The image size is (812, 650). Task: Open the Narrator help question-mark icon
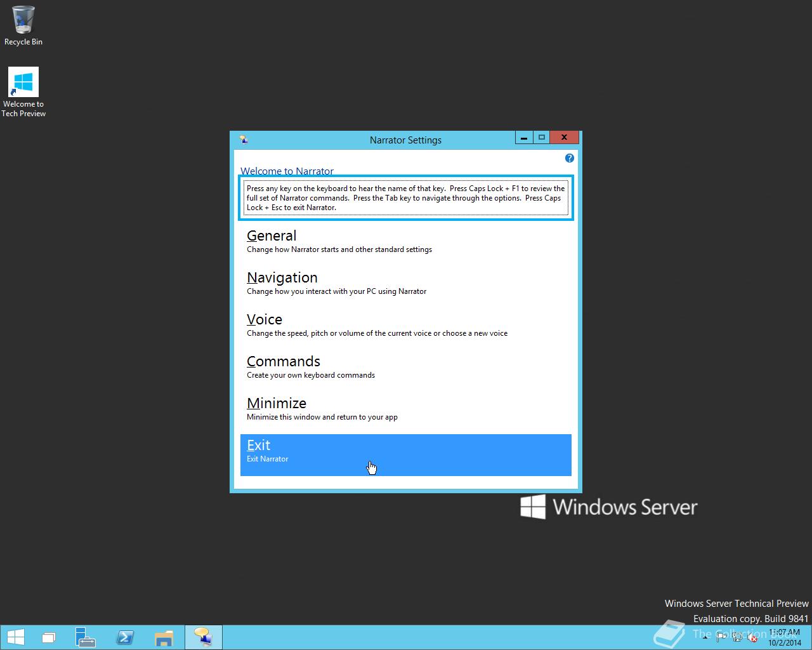pyautogui.click(x=569, y=158)
